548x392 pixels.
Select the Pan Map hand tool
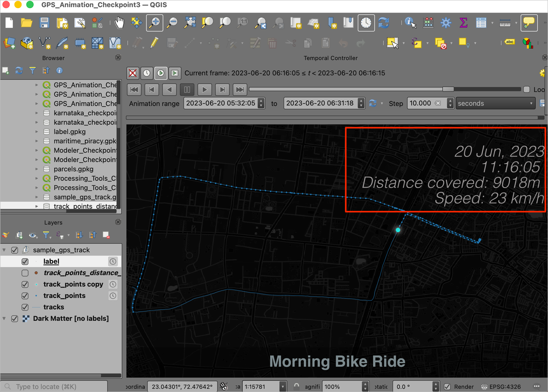pyautogui.click(x=119, y=23)
